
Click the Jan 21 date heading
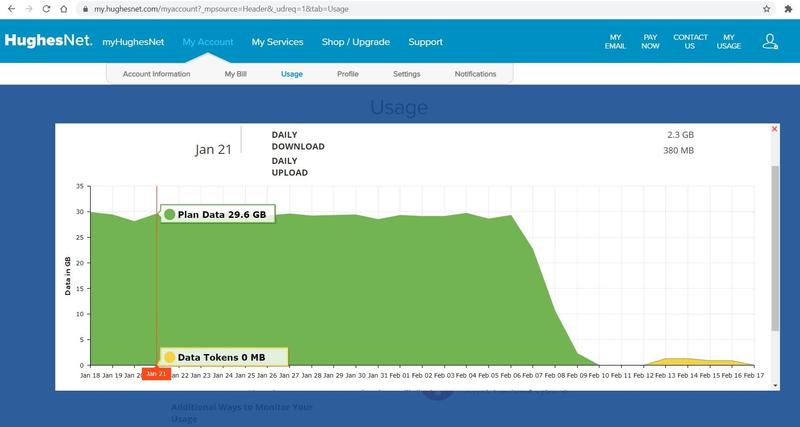click(x=213, y=149)
